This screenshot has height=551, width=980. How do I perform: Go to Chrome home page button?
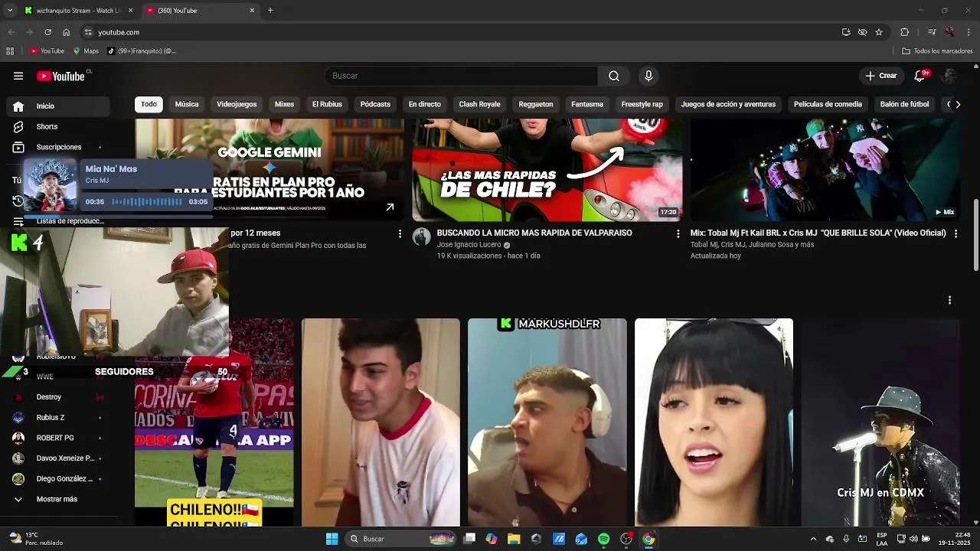67,32
